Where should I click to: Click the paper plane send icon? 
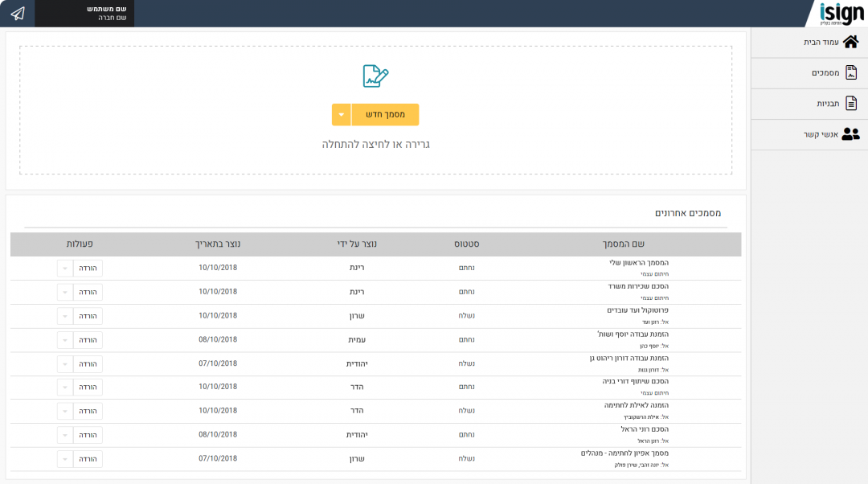[18, 14]
